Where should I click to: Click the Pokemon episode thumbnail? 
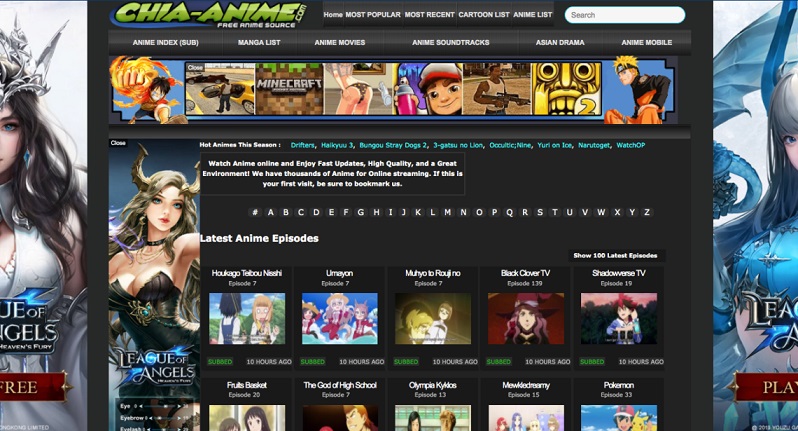click(619, 418)
